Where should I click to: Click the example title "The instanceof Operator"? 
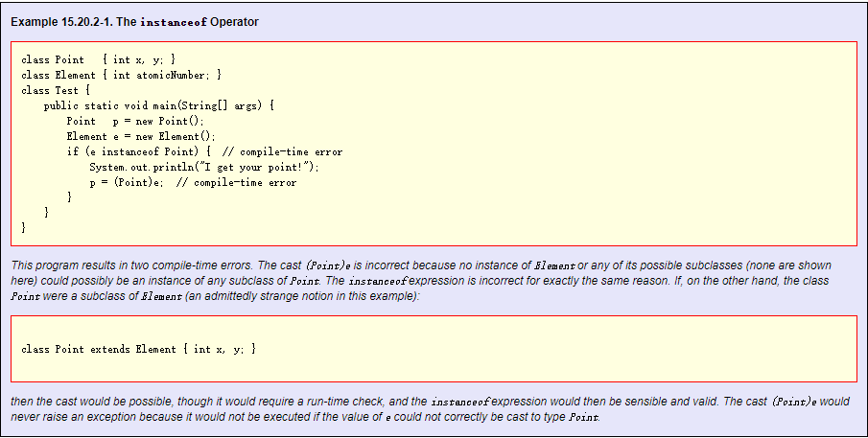(134, 22)
